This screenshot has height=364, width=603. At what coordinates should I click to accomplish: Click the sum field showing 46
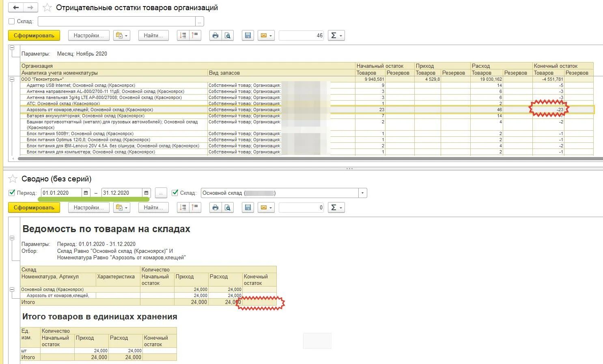coord(301,35)
